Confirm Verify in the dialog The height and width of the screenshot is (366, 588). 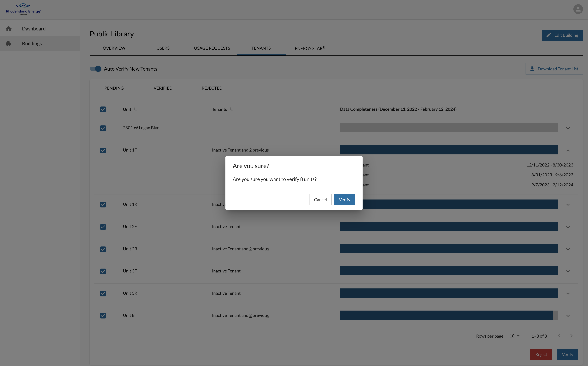(344, 199)
